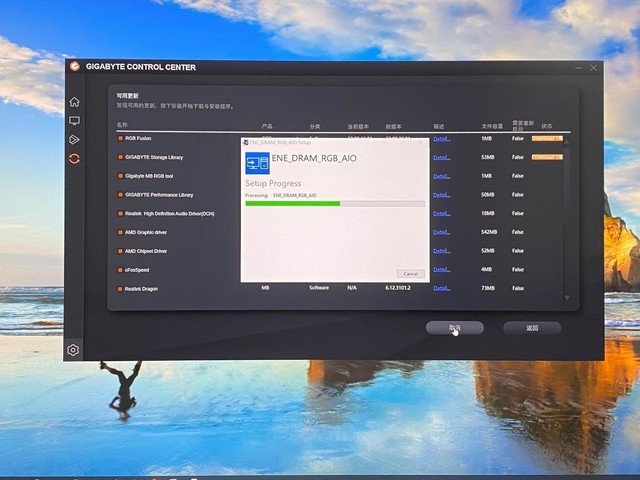Image resolution: width=640 pixels, height=480 pixels.
Task: Open the circular-arrows Update page in the sidebar
Action: [x=74, y=158]
